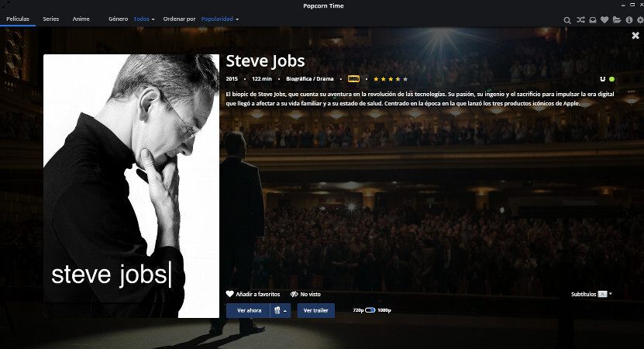Switch quality toggle between 720p and 1080p
Viewport: 644px width, 349px height.
point(370,310)
